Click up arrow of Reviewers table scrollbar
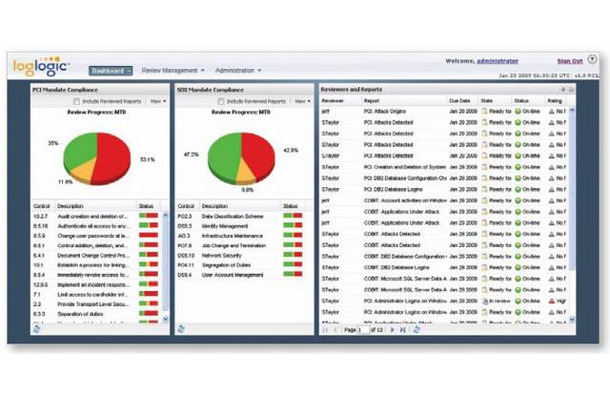Image resolution: width=610 pixels, height=400 pixels. click(x=571, y=111)
